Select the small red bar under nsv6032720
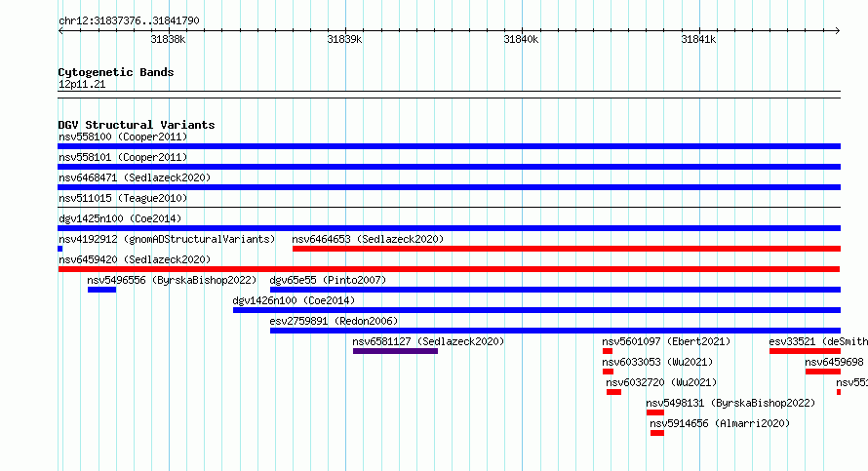 pos(613,392)
